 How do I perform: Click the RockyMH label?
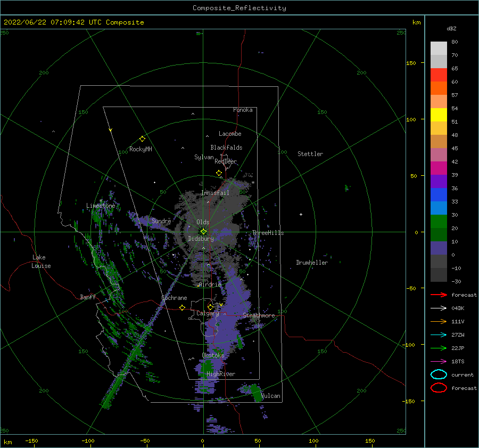141,149
